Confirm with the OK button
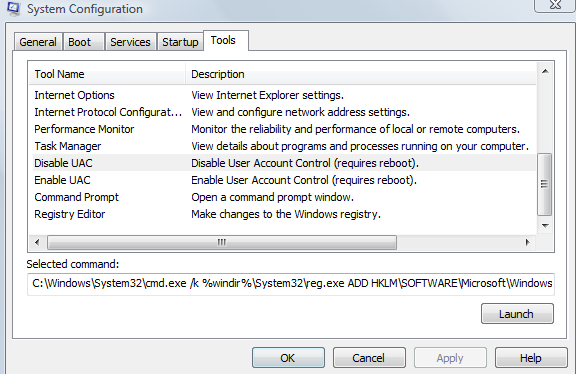 click(x=288, y=358)
